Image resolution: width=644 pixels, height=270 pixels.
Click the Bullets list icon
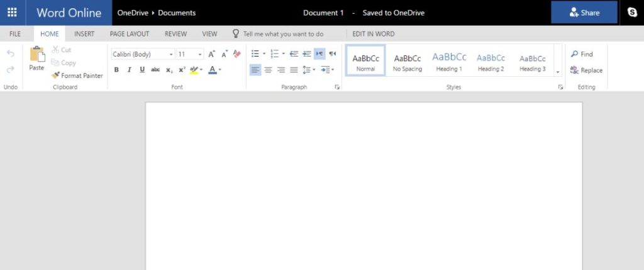[x=255, y=54]
